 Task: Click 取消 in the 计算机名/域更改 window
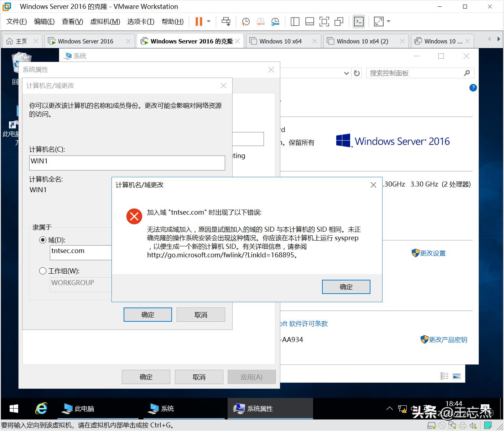tap(201, 315)
